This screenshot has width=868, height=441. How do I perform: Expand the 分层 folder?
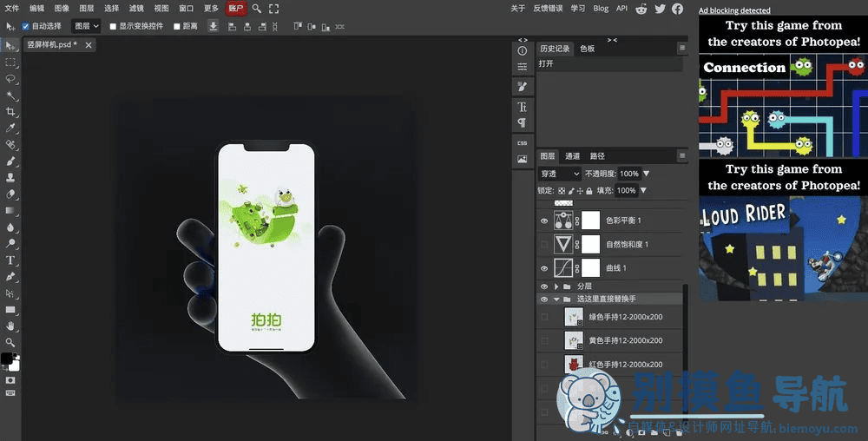click(556, 286)
